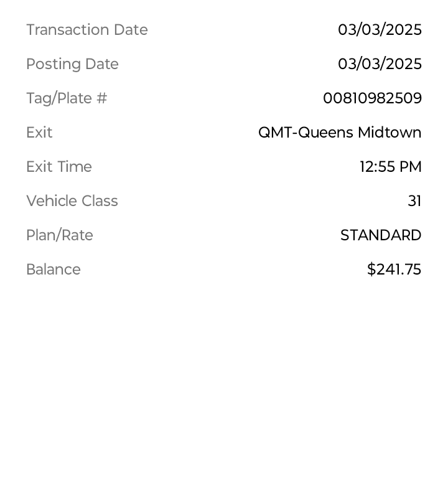Select tag number 00810982509

(373, 98)
